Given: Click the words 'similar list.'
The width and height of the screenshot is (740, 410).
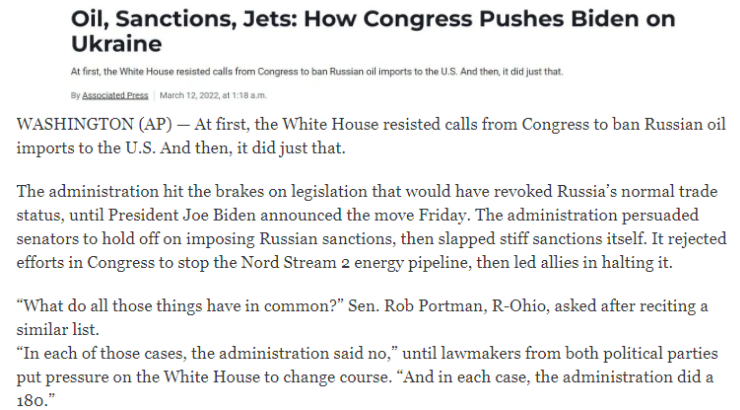Looking at the screenshot, I should pos(58,329).
